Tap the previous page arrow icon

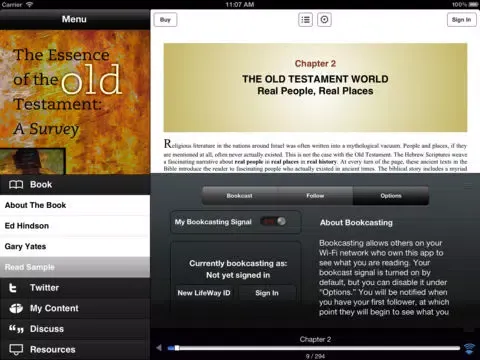pyautogui.click(x=159, y=348)
